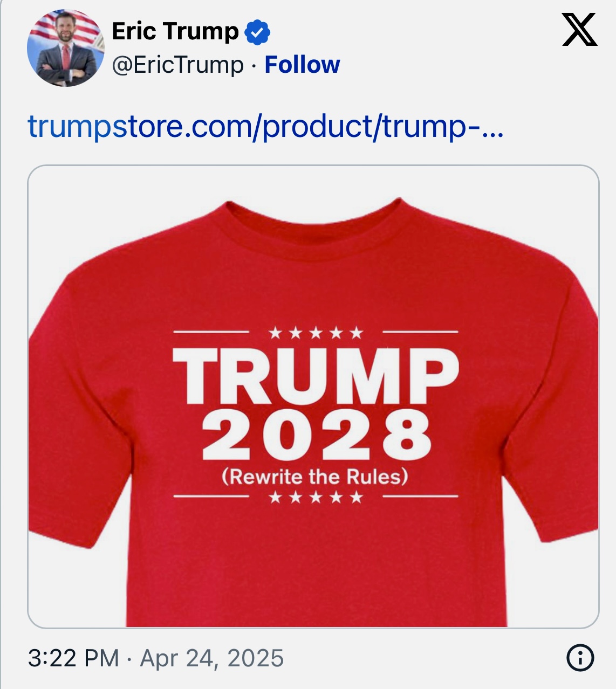This screenshot has width=616, height=689.
Task: Open the red t-shirt image
Action: coord(313,397)
